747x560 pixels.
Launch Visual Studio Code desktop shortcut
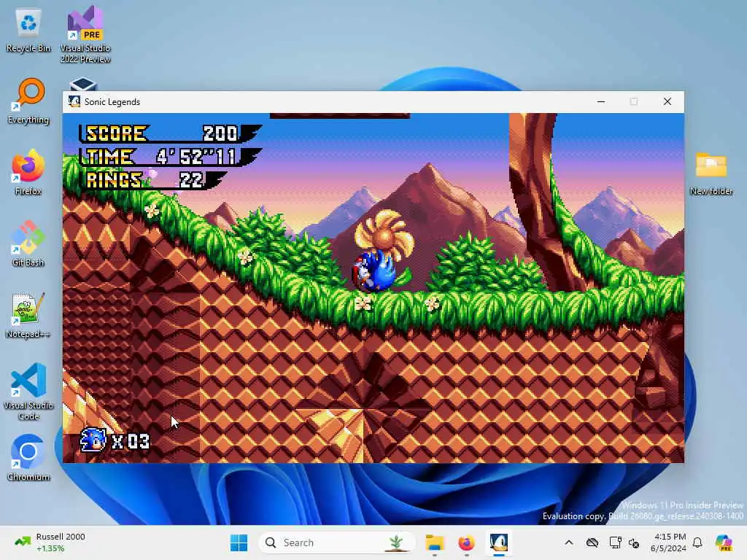pyautogui.click(x=28, y=392)
